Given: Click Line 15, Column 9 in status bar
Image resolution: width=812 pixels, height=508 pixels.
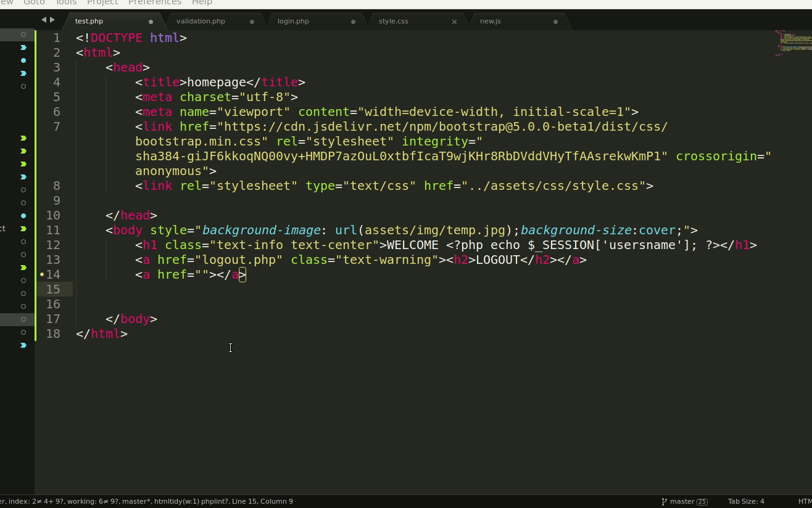Looking at the screenshot, I should pos(262,501).
